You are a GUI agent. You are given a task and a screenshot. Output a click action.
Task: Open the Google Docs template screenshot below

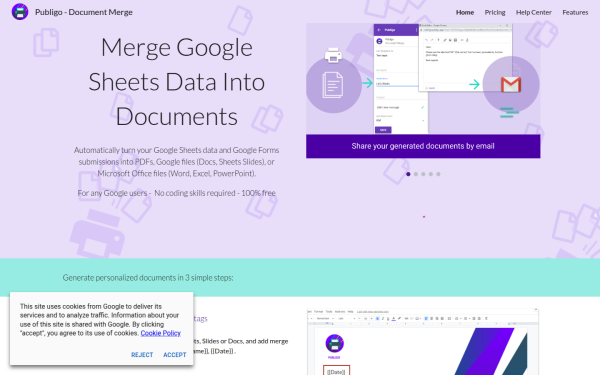click(423, 341)
